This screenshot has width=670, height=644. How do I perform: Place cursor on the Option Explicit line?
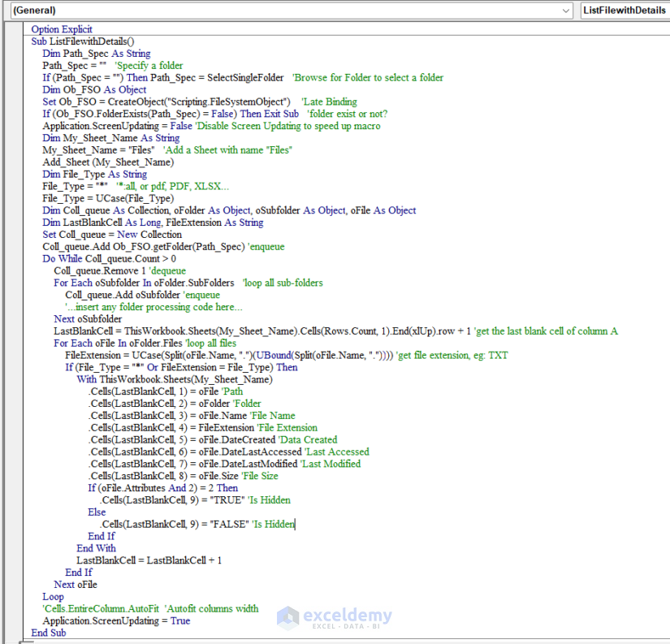[61, 28]
